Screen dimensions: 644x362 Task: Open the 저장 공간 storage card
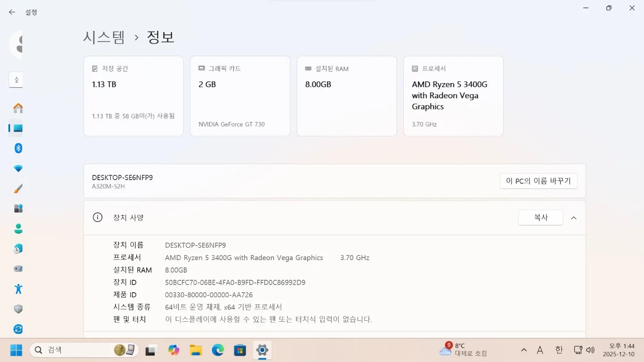coord(133,96)
